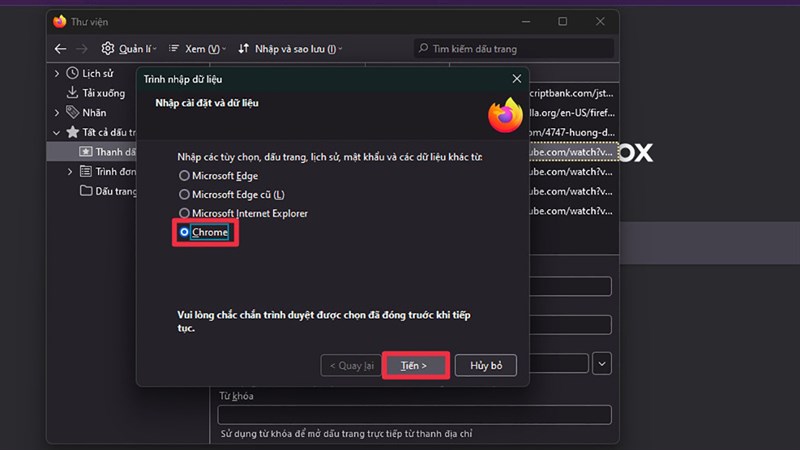This screenshot has height=450, width=800.
Task: Open the Xem (V) view menu
Action: coord(197,49)
